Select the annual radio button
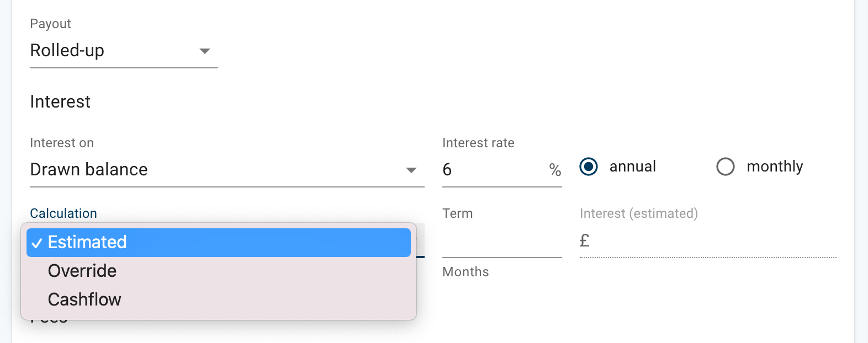Screen dimensions: 868x343 [589, 167]
